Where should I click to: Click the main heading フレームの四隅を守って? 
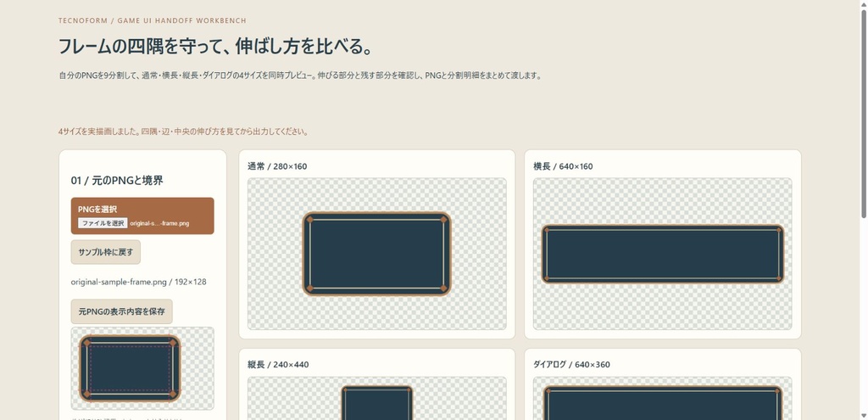[x=215, y=47]
